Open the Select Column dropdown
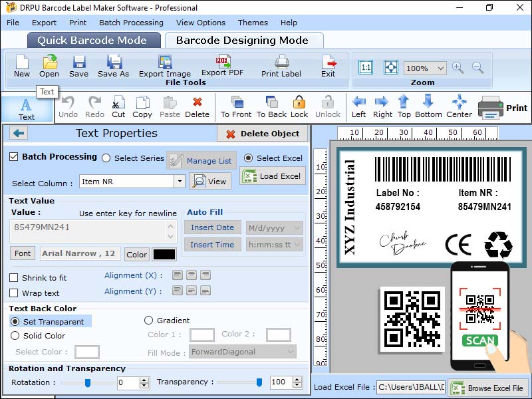Viewport: 532px width, 399px height. (x=180, y=182)
